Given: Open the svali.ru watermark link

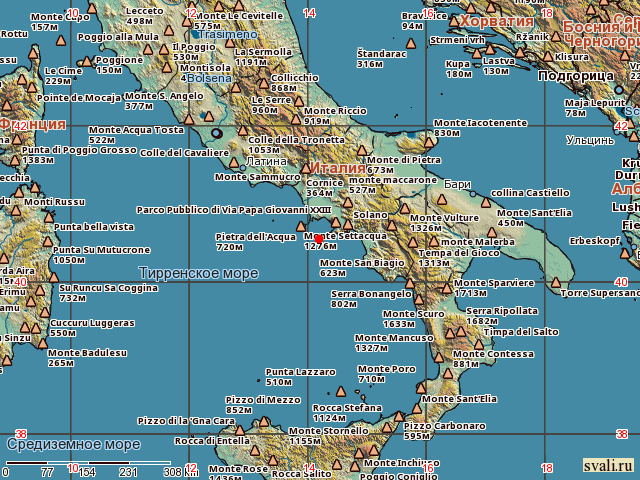Looking at the screenshot, I should [604, 465].
